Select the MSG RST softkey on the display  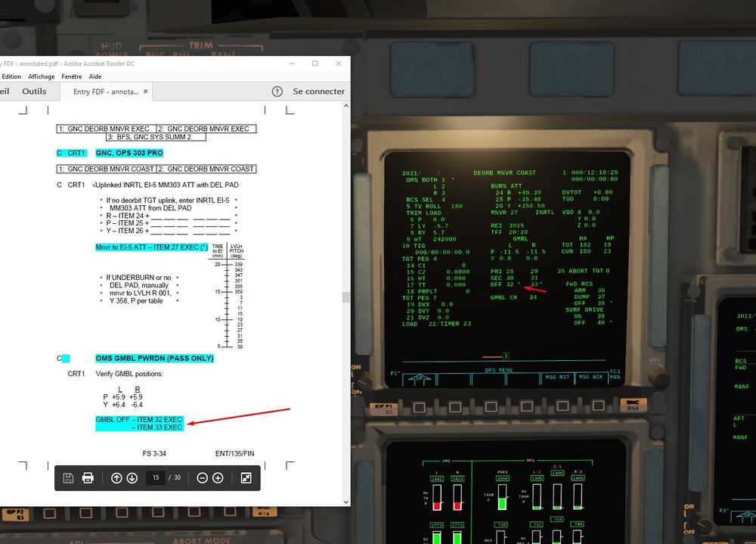click(557, 377)
